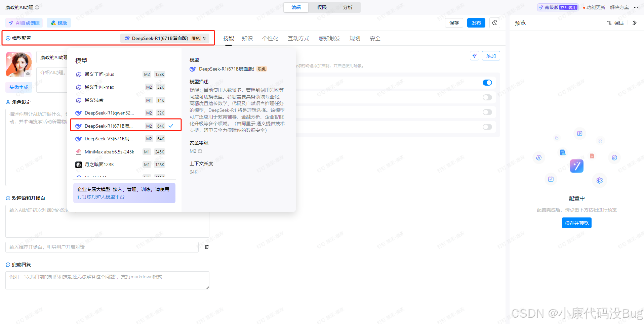Click the checklist icon in the preview illustration
Image resolution: width=644 pixels, height=324 pixels.
pos(551,179)
